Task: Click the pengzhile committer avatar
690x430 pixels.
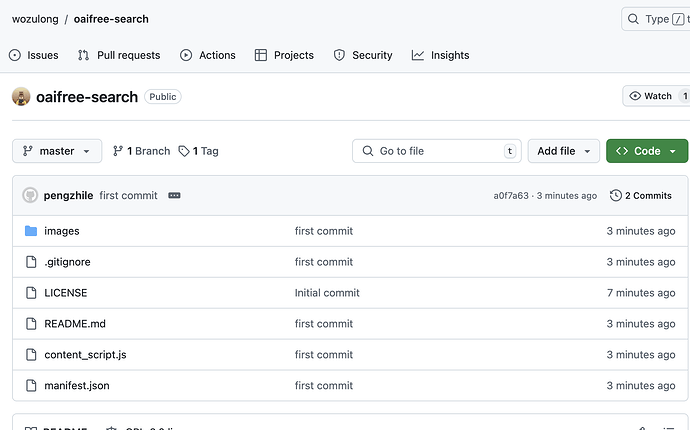Action: (30, 195)
